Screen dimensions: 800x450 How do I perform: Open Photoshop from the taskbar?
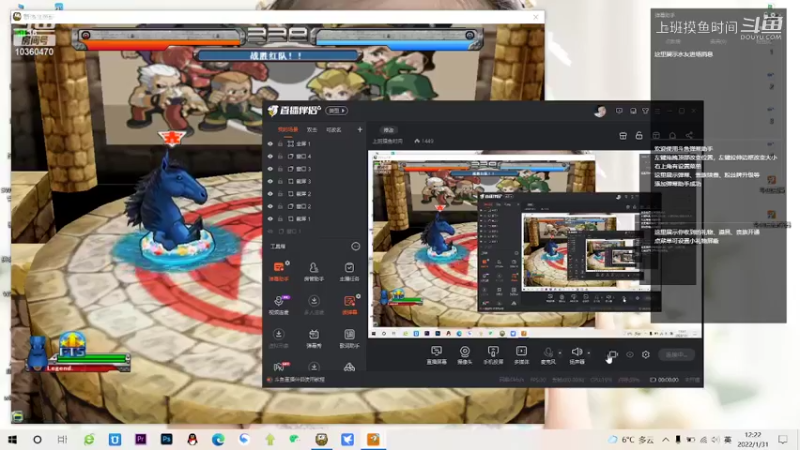click(166, 439)
